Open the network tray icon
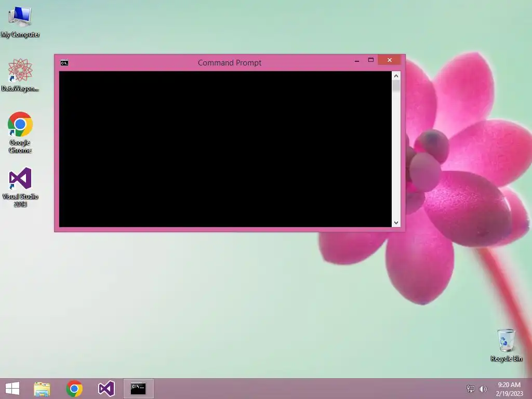The height and width of the screenshot is (399, 532). [x=471, y=389]
